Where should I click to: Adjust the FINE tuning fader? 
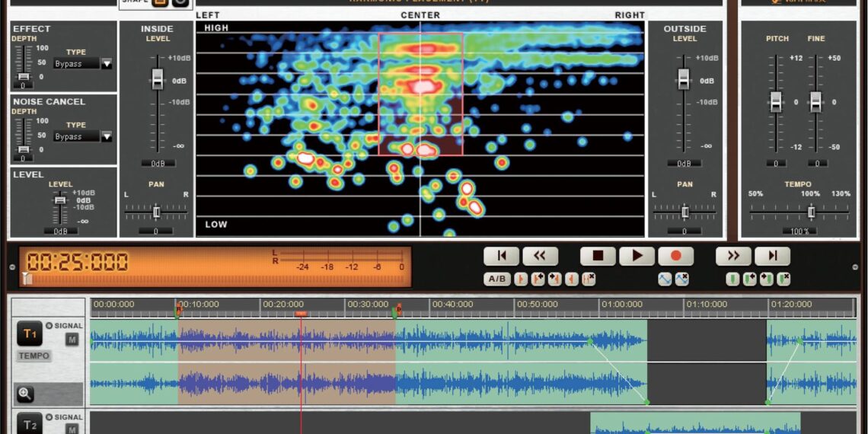coord(815,102)
